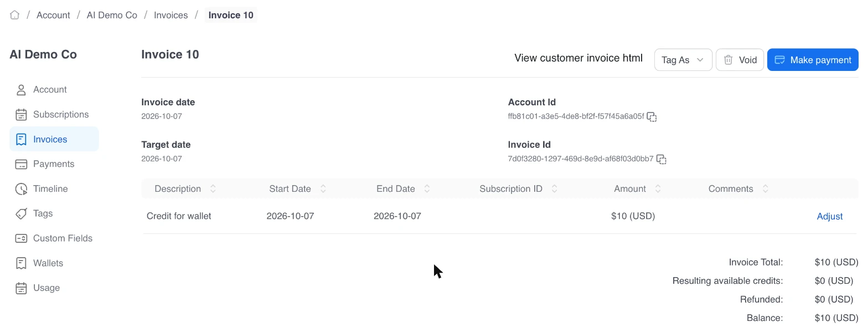Click the Custom Fields icon in sidebar
Image resolution: width=868 pixels, height=332 pixels.
tap(21, 238)
